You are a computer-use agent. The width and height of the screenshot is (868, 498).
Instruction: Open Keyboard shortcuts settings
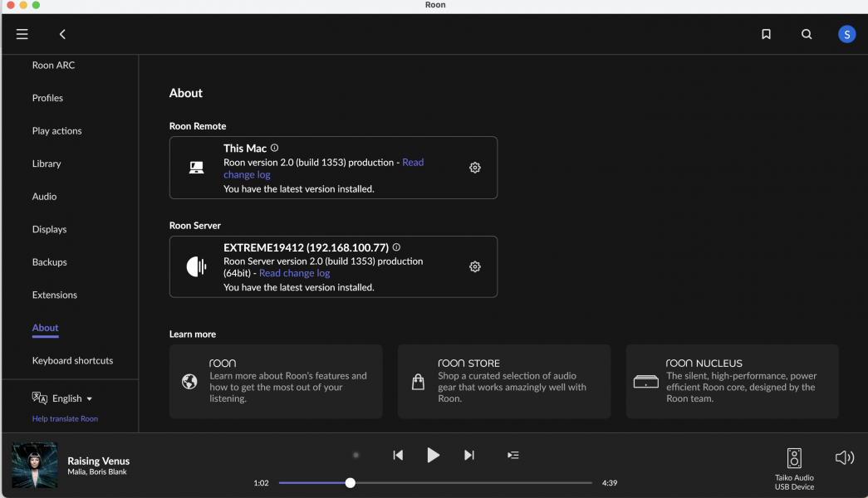pyautogui.click(x=72, y=361)
